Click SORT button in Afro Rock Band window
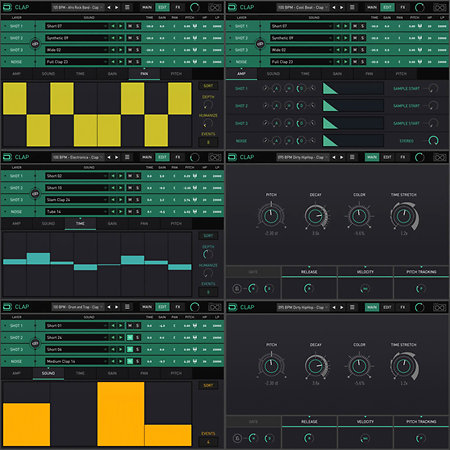 point(208,86)
